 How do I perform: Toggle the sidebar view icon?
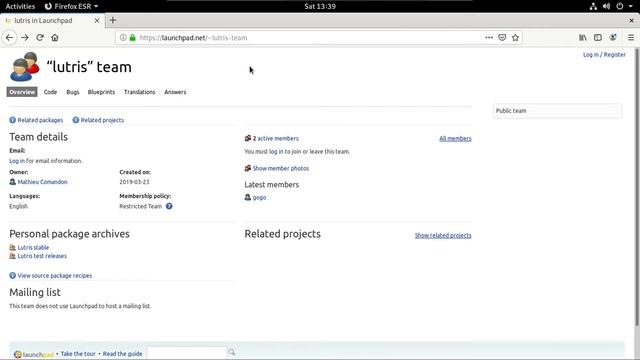598,38
